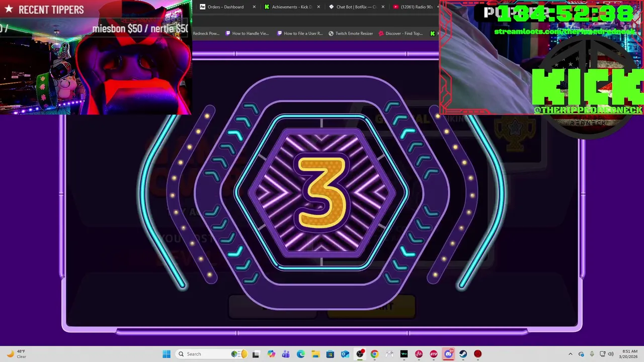This screenshot has width=644, height=362.
Task: Switch to (12061) Radio 90s tab
Action: 414,7
